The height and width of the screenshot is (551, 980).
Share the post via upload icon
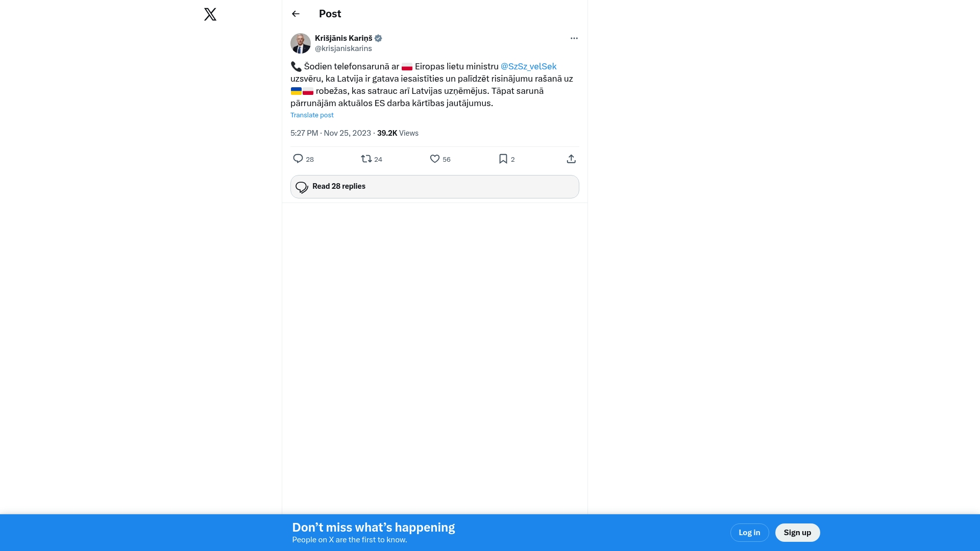tap(571, 159)
